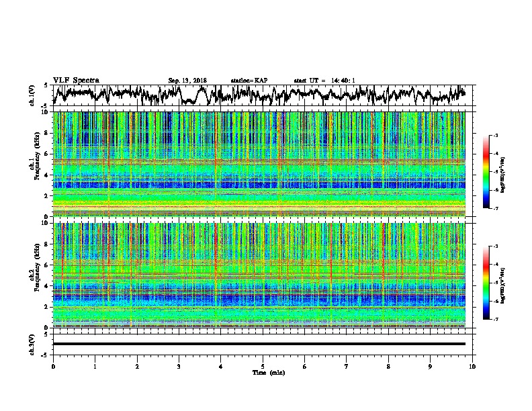This screenshot has height=411, width=532.
Task: Click the date 'Sep. 13, 2018'
Action: pyautogui.click(x=187, y=81)
